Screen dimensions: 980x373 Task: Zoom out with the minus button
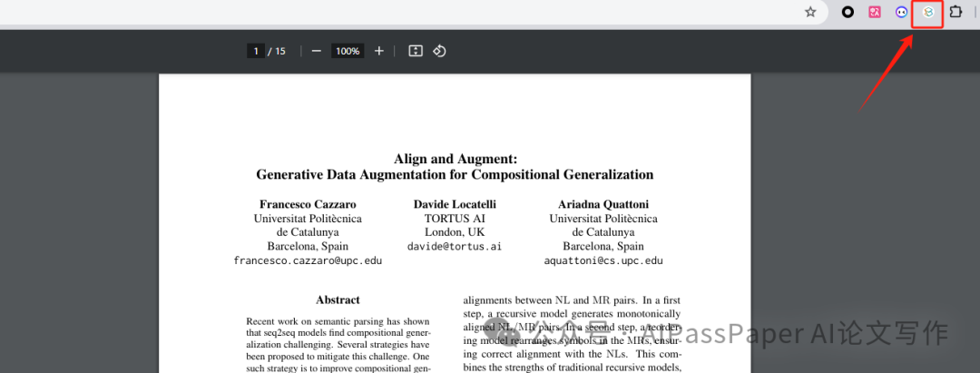(317, 51)
